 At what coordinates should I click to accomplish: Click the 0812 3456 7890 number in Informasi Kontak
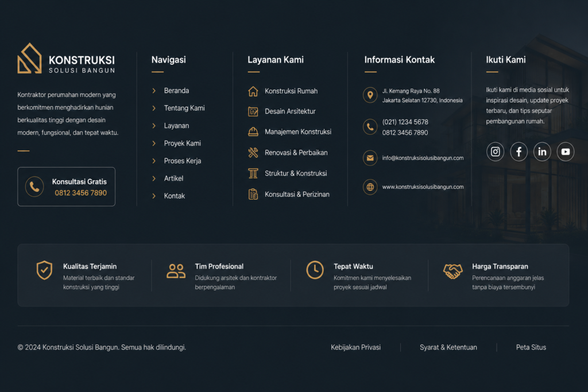coord(405,133)
